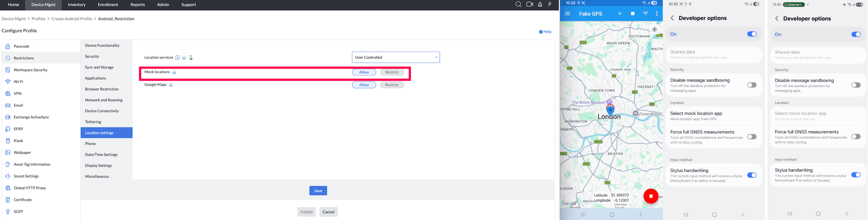
Task: Open the Help link
Action: 545,32
